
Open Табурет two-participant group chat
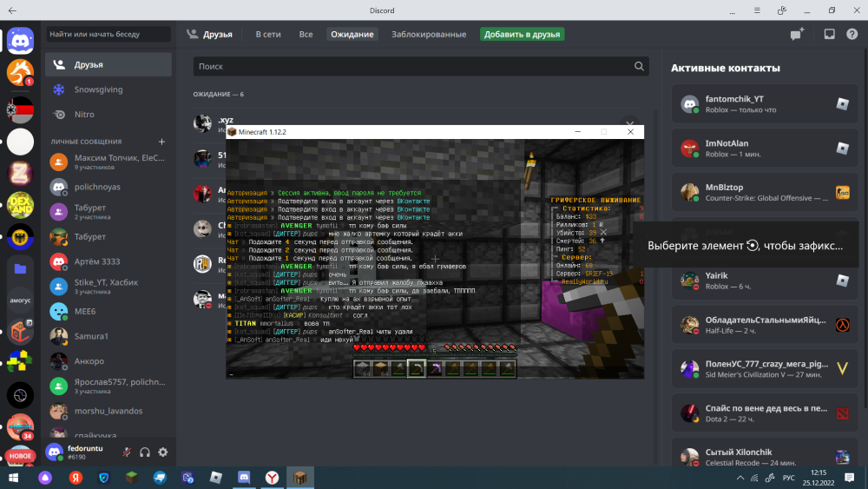pos(108,212)
